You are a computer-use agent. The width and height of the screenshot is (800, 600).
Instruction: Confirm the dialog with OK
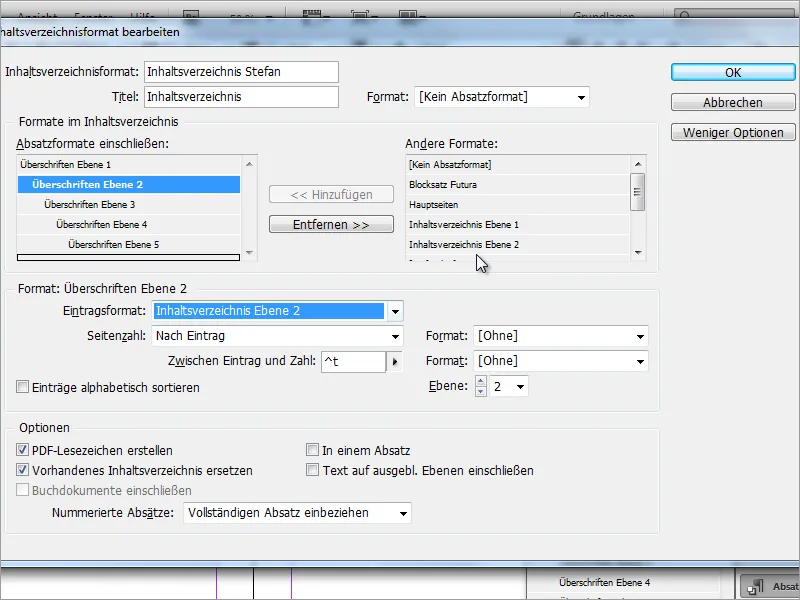[x=733, y=72]
